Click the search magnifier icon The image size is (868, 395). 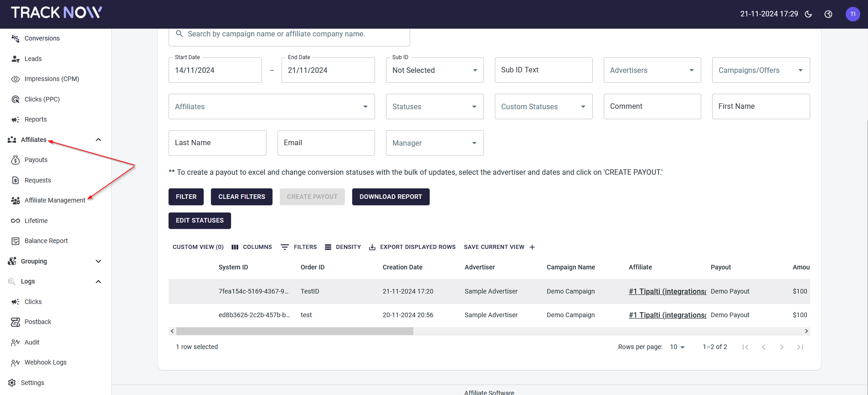click(180, 34)
